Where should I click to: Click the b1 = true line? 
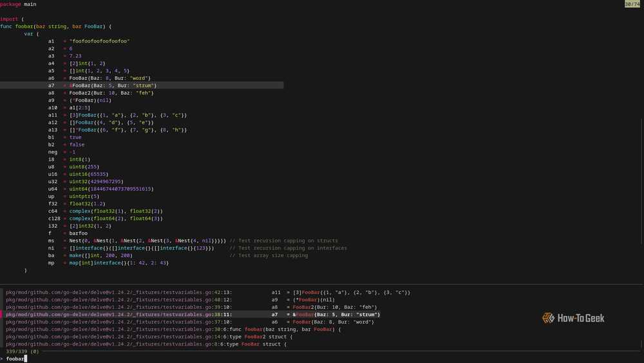(x=64, y=137)
